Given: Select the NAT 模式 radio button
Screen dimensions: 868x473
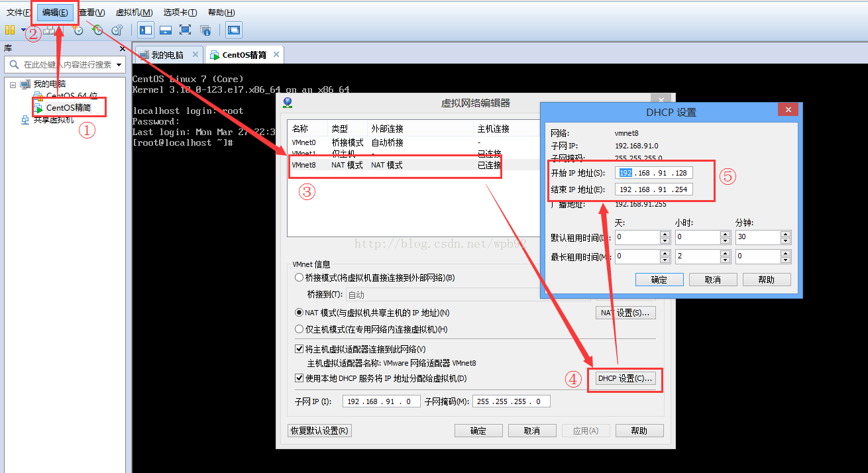Looking at the screenshot, I should pos(299,313).
